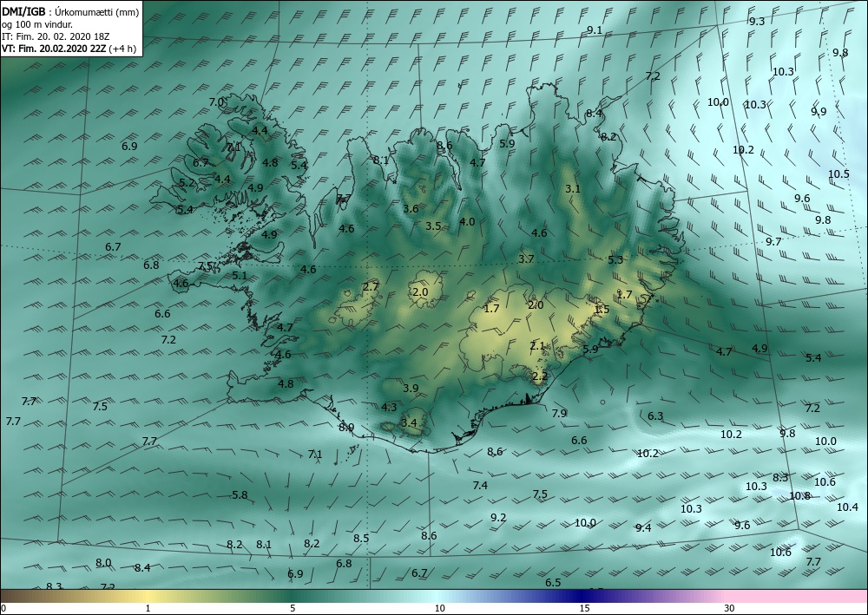Click the 'og 100 m vindur.' line
The width and height of the screenshot is (868, 615).
pos(37,23)
